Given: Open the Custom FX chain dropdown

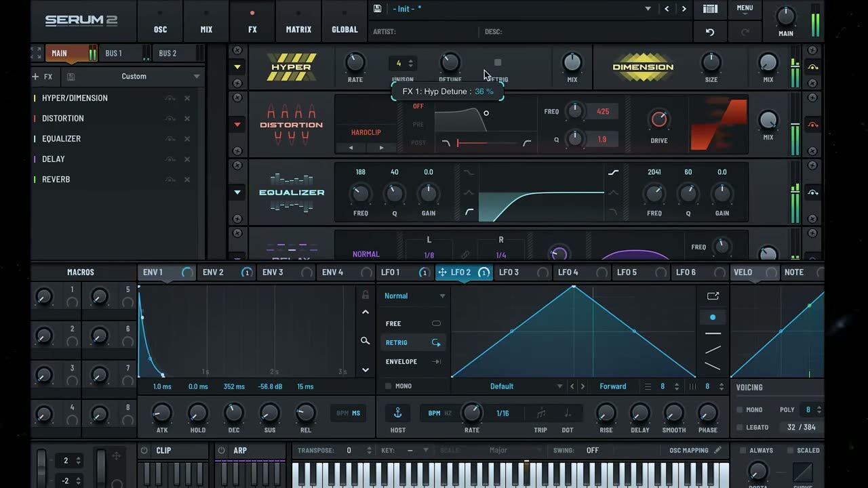Looking at the screenshot, I should pyautogui.click(x=197, y=77).
